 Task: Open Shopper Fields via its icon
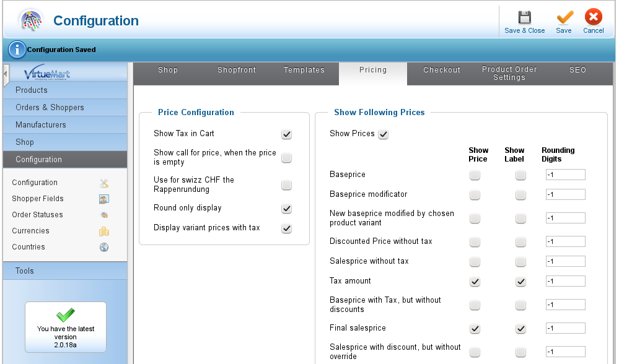pos(104,199)
